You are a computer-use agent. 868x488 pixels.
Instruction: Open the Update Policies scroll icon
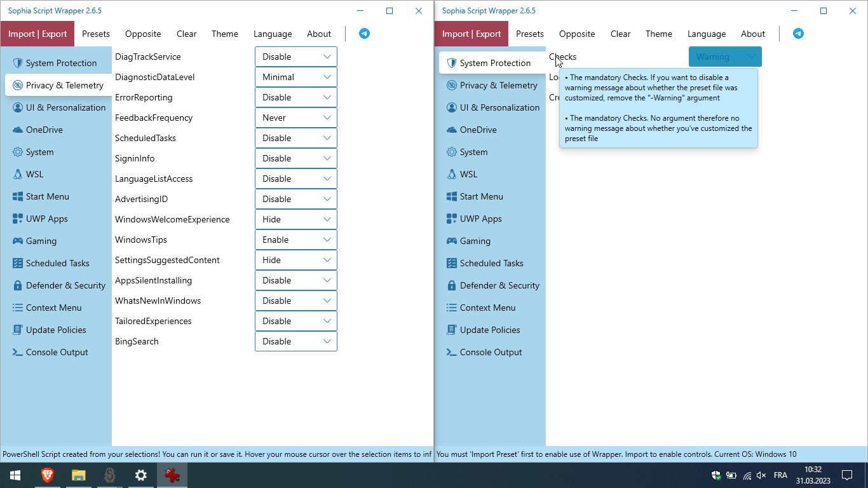point(18,330)
